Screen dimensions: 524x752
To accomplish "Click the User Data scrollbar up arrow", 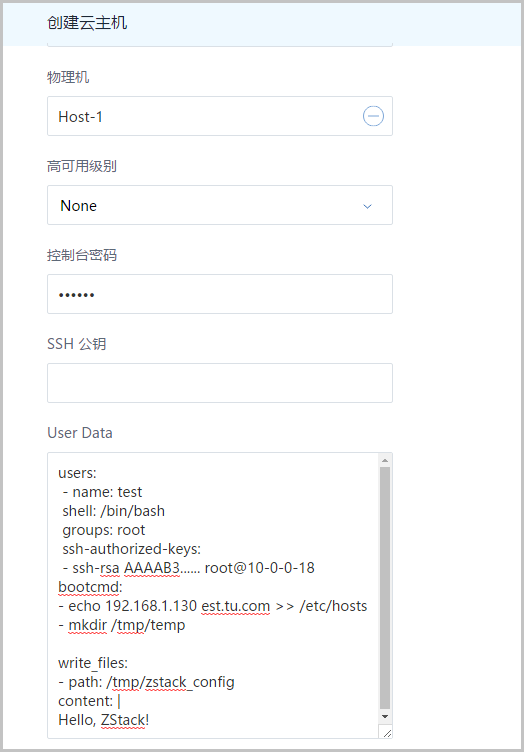I will coord(385,460).
